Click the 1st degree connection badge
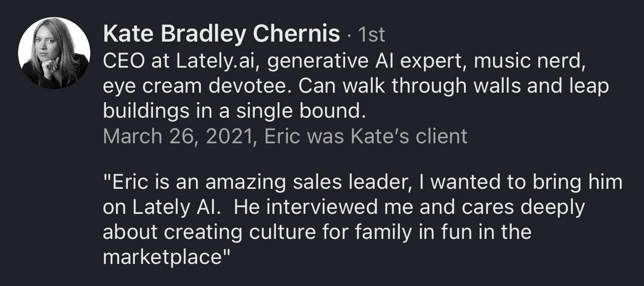This screenshot has width=644, height=286. point(371,35)
